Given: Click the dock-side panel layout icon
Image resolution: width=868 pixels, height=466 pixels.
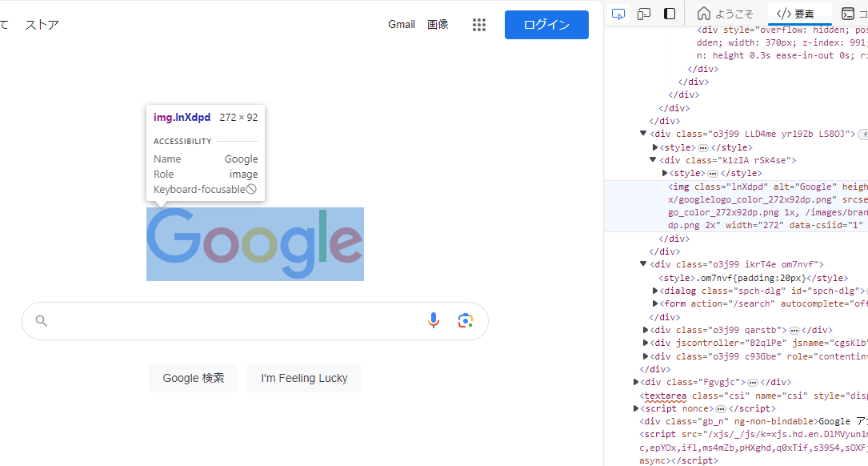Looking at the screenshot, I should tap(670, 13).
